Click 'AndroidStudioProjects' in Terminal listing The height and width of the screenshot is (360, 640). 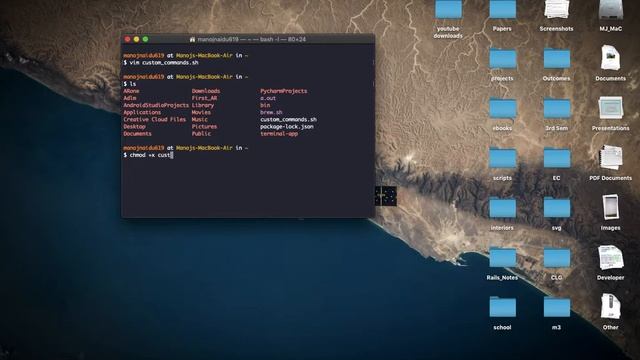point(156,105)
